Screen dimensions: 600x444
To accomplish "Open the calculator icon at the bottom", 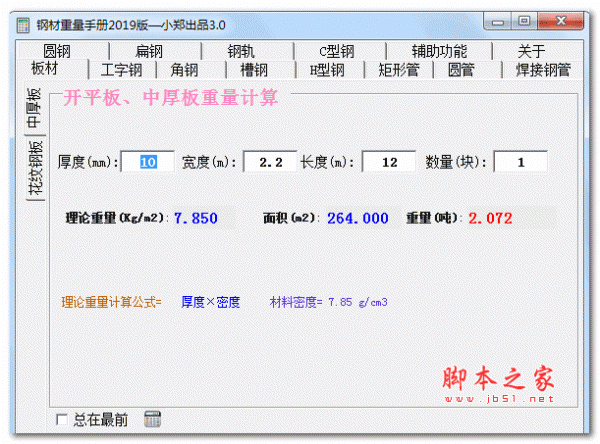I will (152, 419).
